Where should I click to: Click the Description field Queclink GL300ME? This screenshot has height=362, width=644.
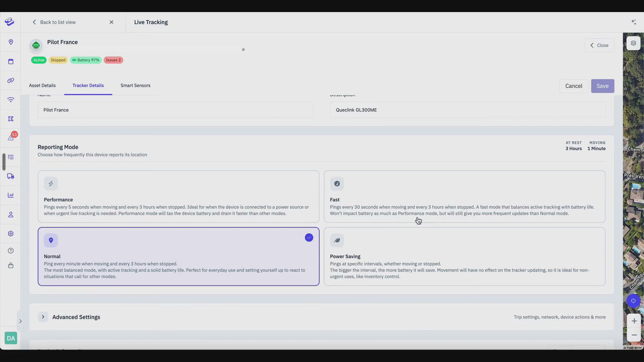coord(467,110)
